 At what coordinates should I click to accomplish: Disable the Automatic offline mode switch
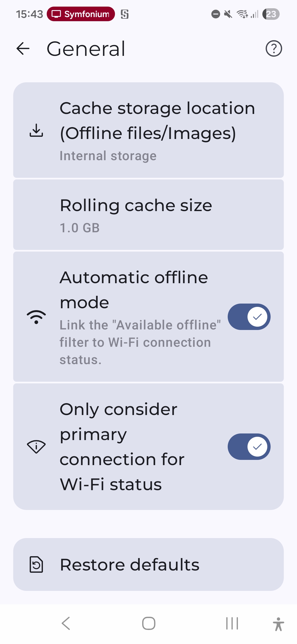[249, 317]
